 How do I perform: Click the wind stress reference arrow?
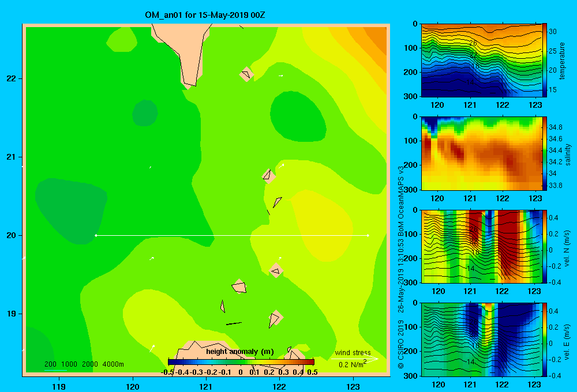355,359
